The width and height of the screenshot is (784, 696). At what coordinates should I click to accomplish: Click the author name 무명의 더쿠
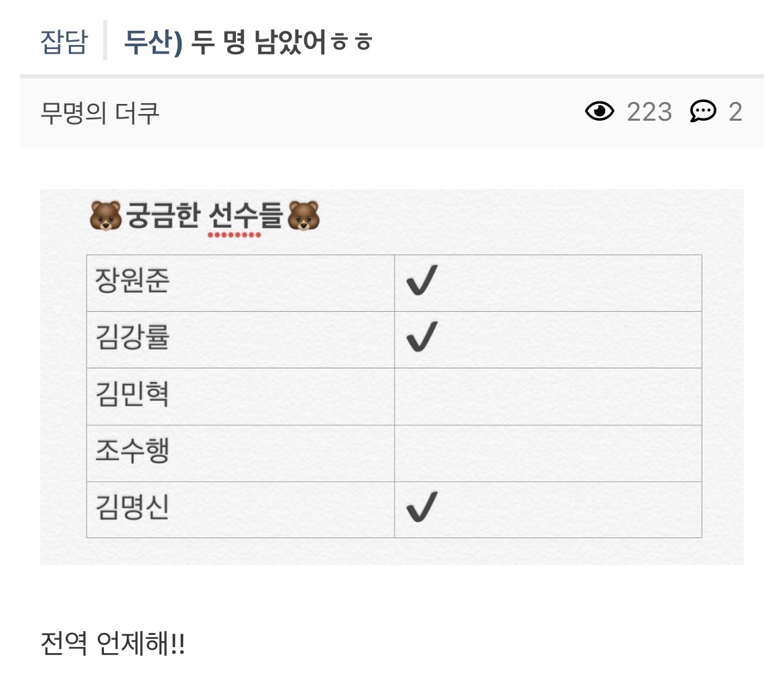click(x=100, y=113)
